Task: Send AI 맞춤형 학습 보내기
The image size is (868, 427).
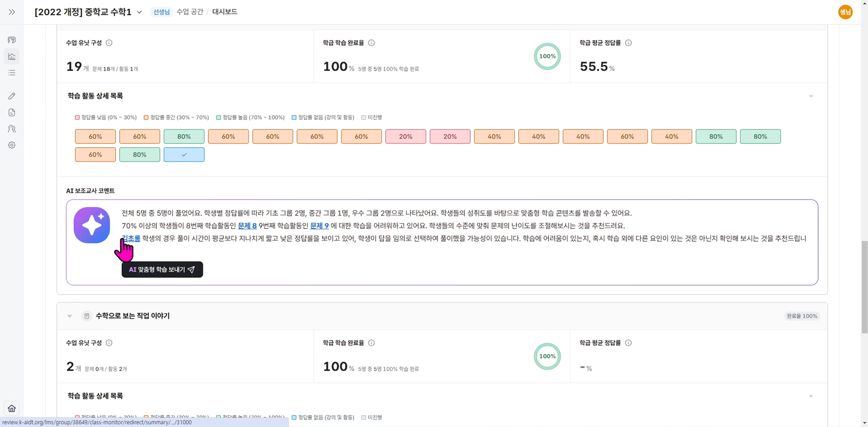Action: [x=162, y=270]
